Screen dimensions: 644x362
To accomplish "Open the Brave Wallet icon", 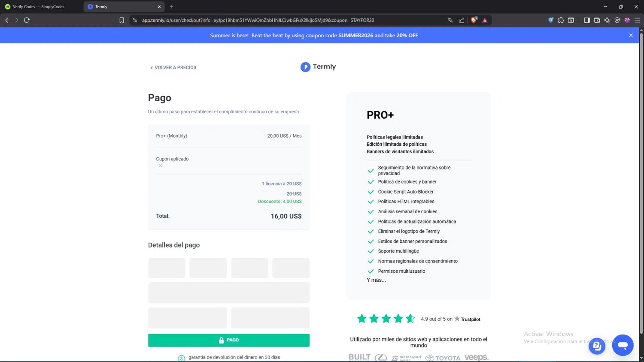I will pos(597,20).
